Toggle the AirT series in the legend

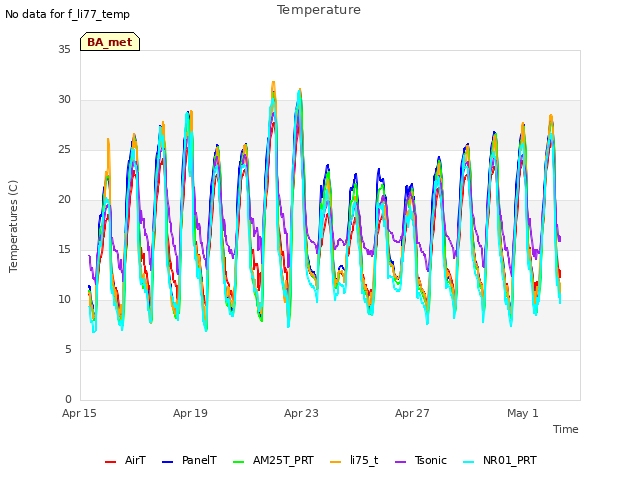pyautogui.click(x=125, y=460)
